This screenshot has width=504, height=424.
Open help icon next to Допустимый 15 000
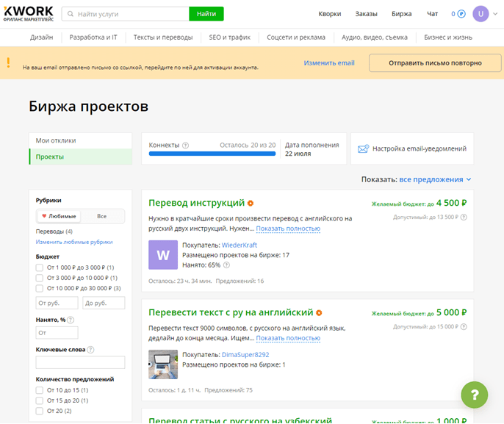pyautogui.click(x=464, y=327)
